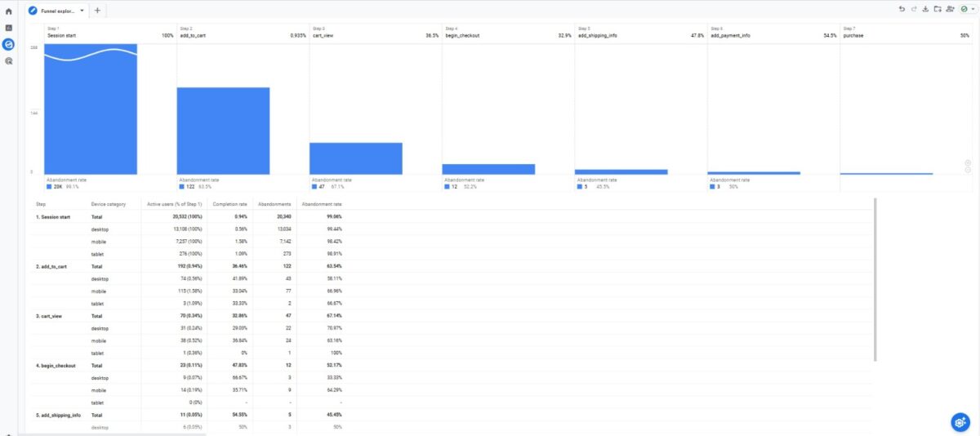The width and height of the screenshot is (980, 436).
Task: Click the table's vertical scrollbar
Action: pyautogui.click(x=875, y=278)
